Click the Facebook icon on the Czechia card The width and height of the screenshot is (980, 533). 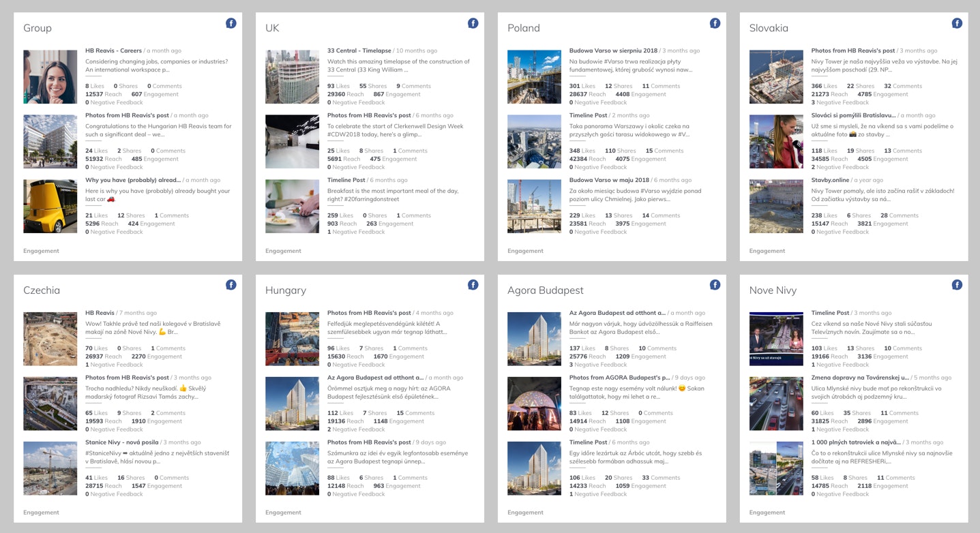[x=231, y=284]
